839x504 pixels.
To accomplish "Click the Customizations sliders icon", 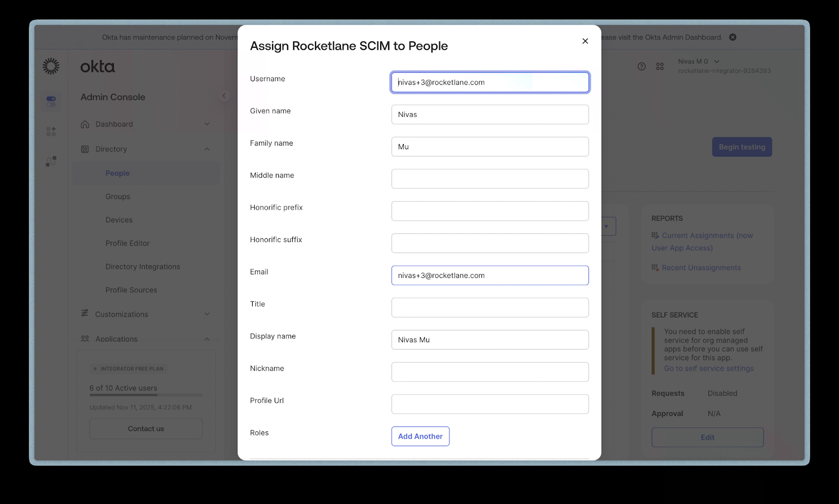I will [85, 313].
